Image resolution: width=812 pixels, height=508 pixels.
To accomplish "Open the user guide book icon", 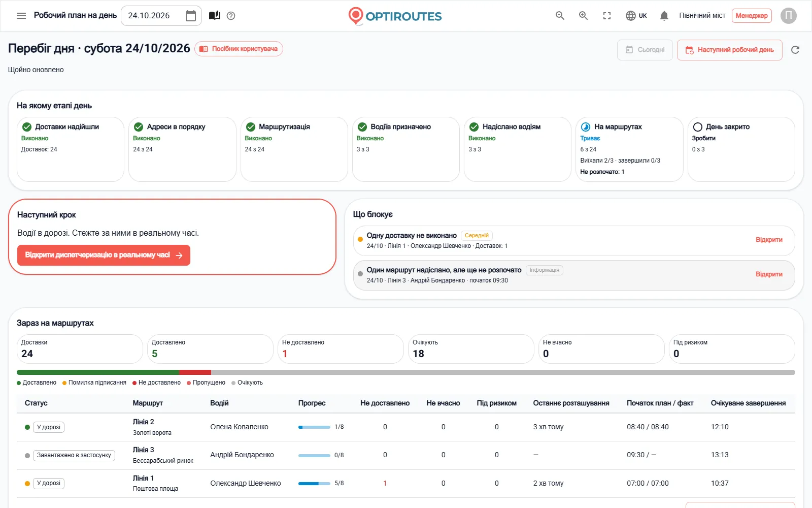I will tap(215, 16).
